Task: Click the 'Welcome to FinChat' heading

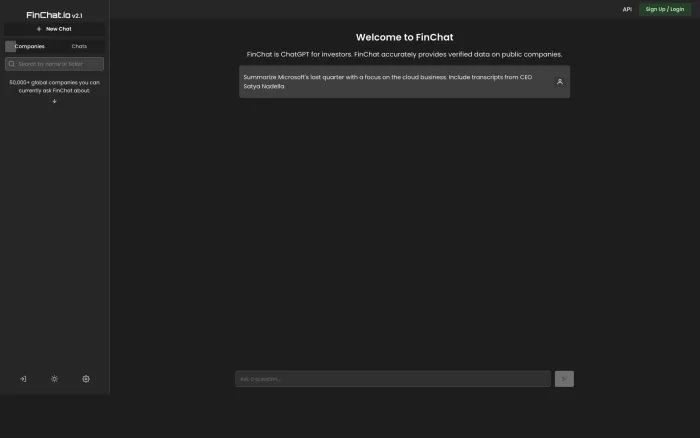Action: [404, 38]
